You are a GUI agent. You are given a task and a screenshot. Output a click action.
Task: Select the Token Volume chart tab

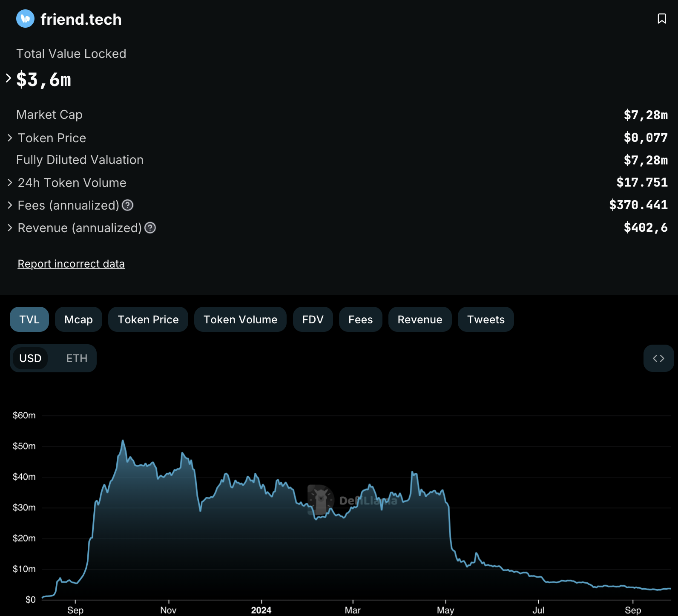pos(240,320)
